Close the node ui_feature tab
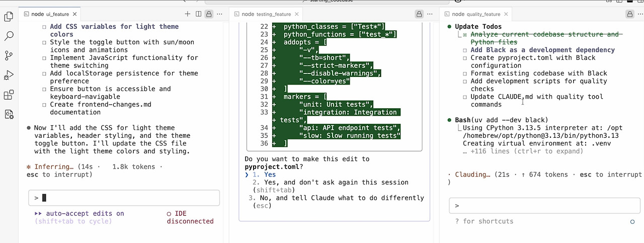 [75, 14]
